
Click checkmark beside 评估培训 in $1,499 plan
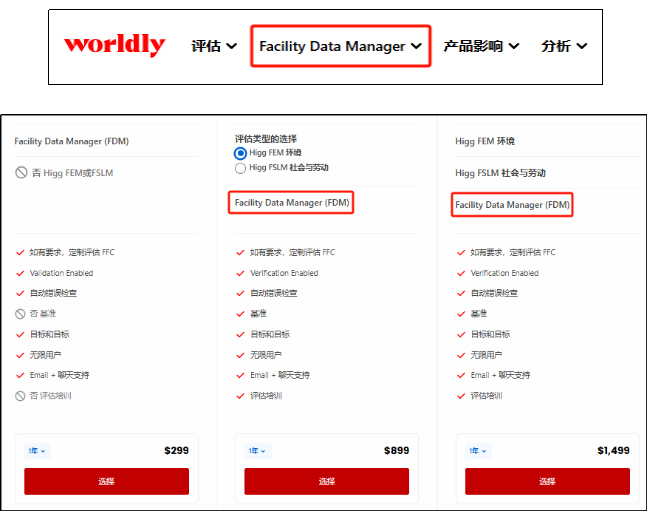pos(461,396)
